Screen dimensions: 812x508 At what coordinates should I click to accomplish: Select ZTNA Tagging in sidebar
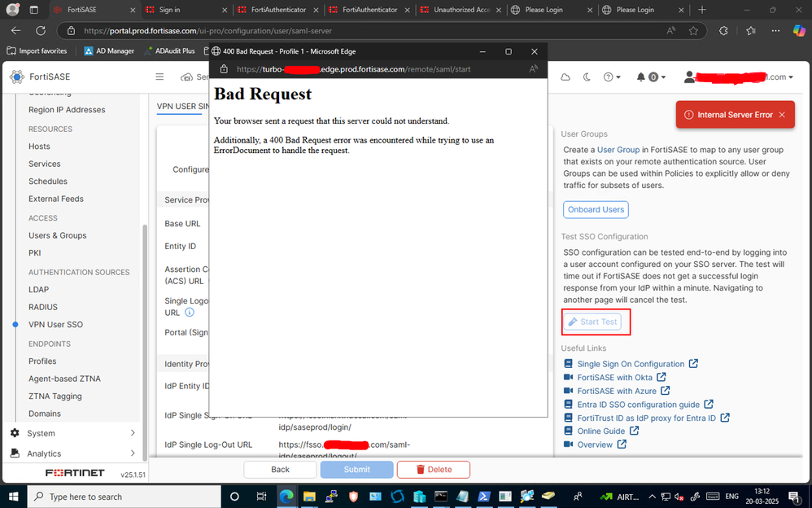click(x=55, y=396)
